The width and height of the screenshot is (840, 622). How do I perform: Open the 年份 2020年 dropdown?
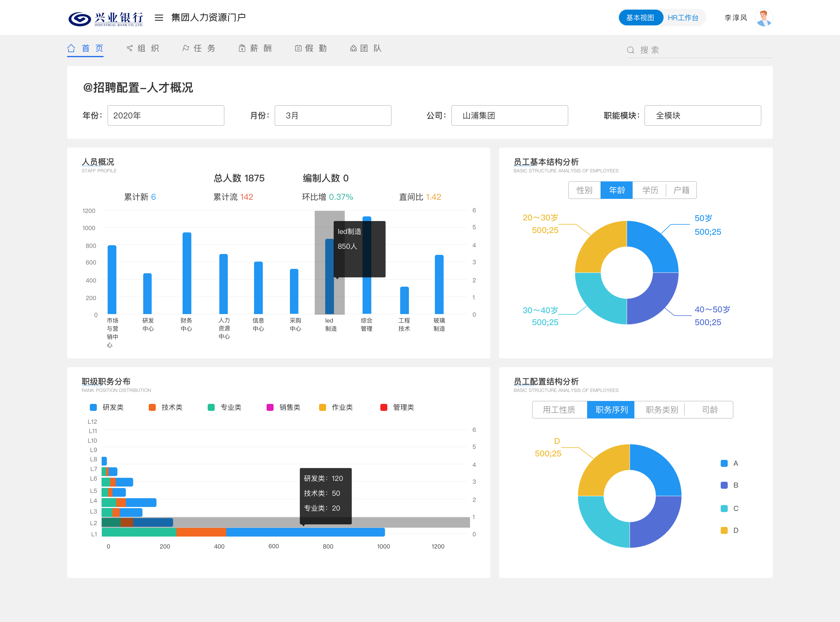click(x=166, y=115)
